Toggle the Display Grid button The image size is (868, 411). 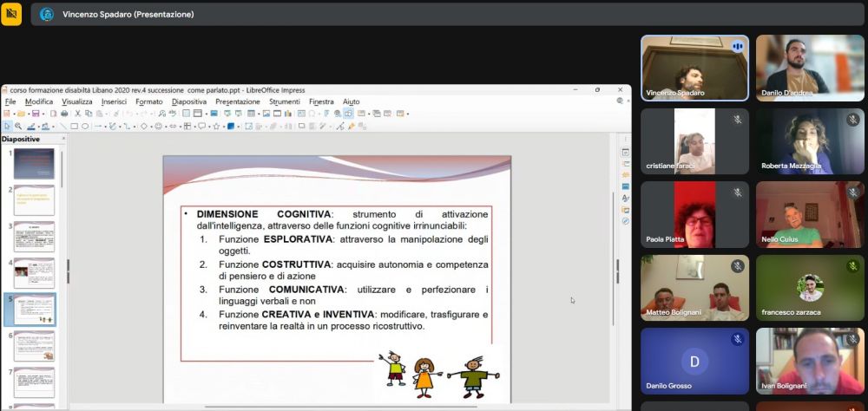point(187,114)
